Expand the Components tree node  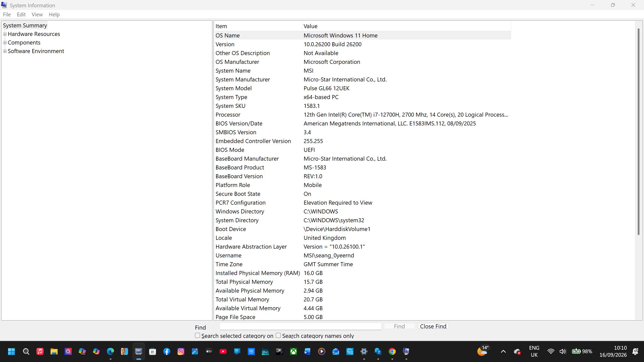click(x=5, y=42)
